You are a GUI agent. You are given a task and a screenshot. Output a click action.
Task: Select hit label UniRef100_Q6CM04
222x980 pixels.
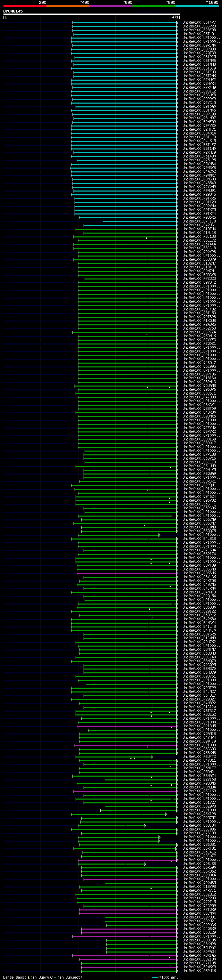[x=199, y=913]
